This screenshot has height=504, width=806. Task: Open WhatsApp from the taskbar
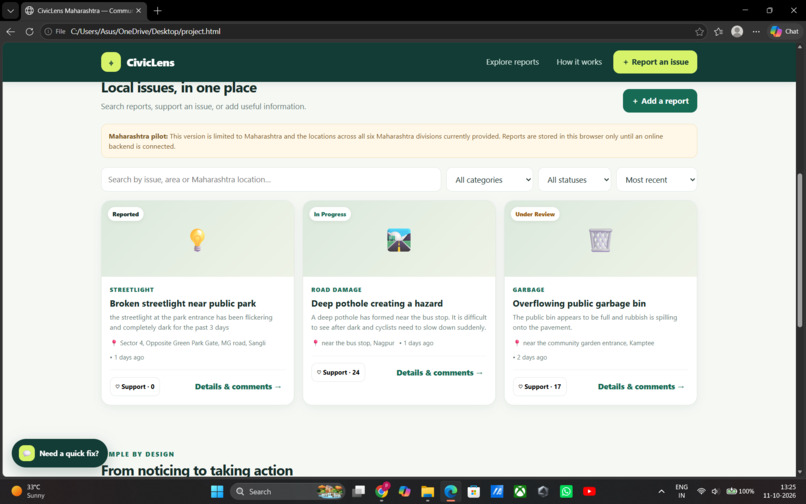click(566, 492)
